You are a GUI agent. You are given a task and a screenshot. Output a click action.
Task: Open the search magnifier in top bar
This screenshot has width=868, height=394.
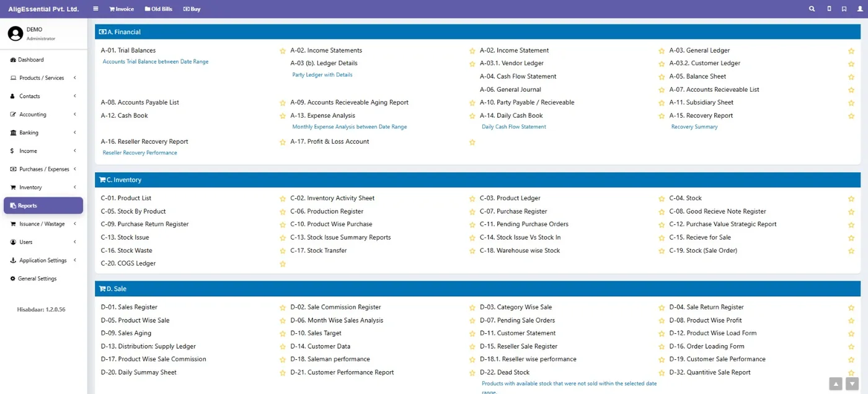click(x=812, y=9)
